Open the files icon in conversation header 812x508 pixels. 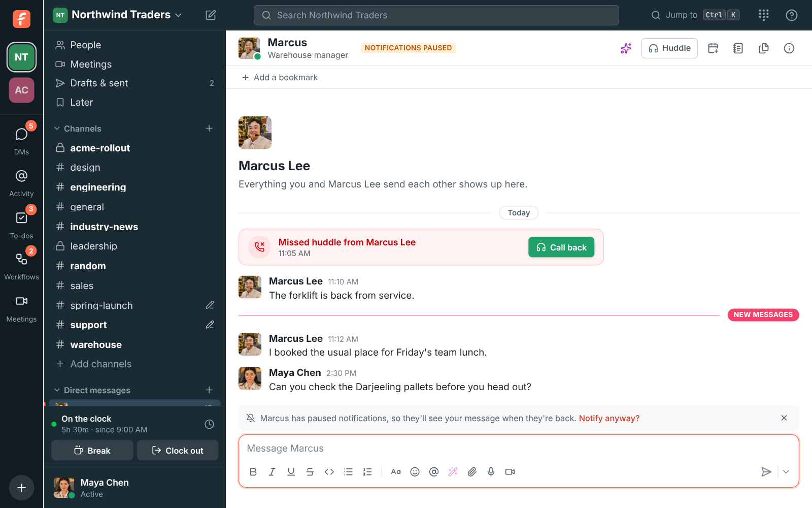pos(763,48)
